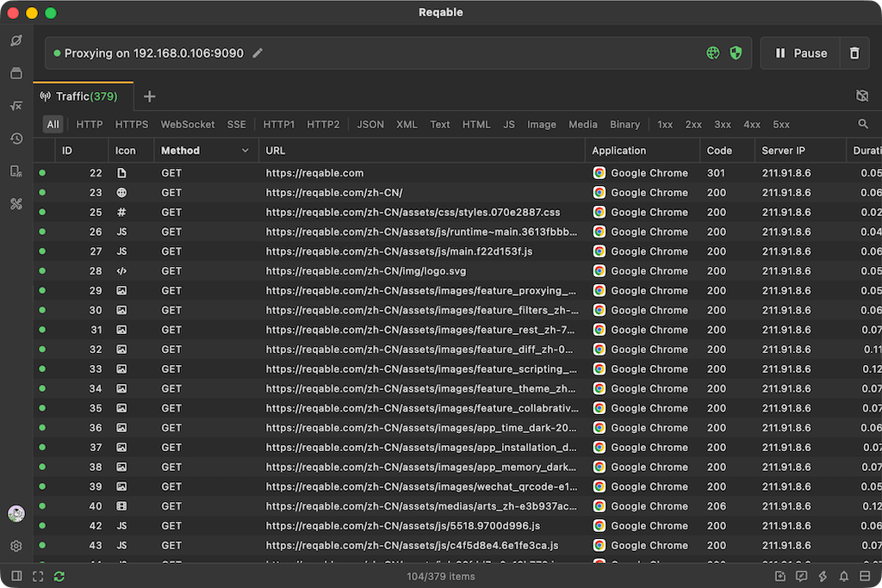Click the green system proxy globe icon
This screenshot has width=882, height=588.
coord(712,53)
